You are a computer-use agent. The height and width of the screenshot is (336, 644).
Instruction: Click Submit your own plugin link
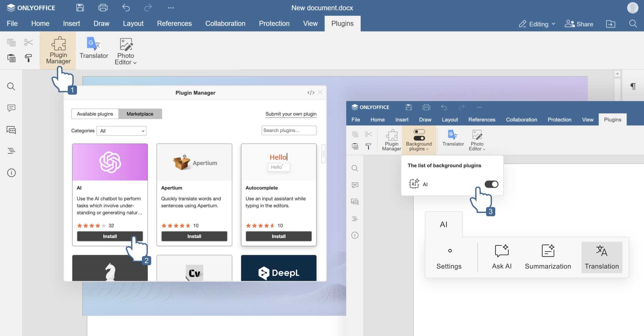click(x=291, y=114)
